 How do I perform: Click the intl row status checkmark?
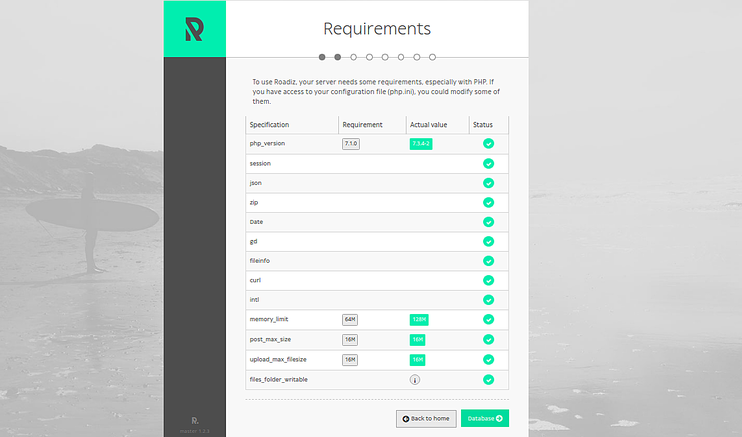(488, 300)
